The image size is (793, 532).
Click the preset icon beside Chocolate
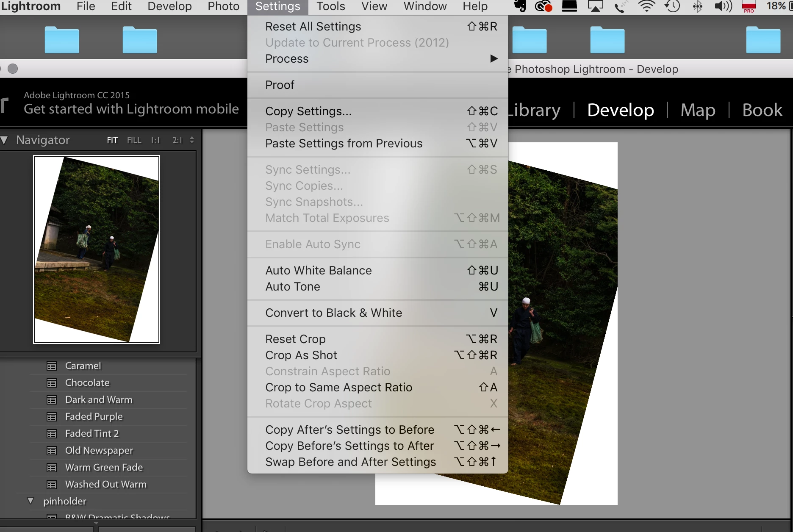(x=52, y=383)
